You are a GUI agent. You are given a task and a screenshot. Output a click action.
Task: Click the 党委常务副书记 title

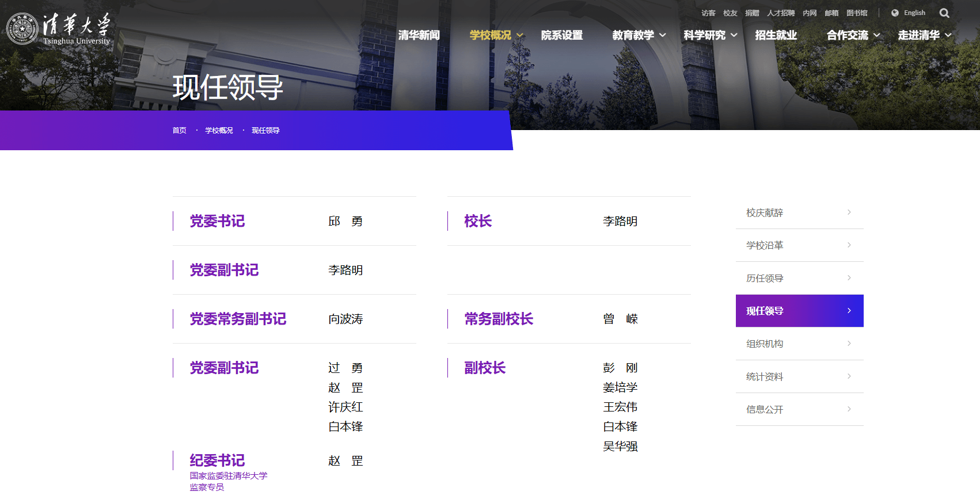click(x=238, y=319)
